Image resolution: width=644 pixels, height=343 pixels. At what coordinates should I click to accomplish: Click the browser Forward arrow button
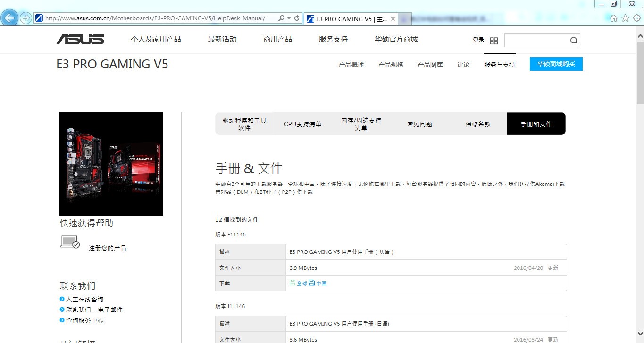(25, 18)
